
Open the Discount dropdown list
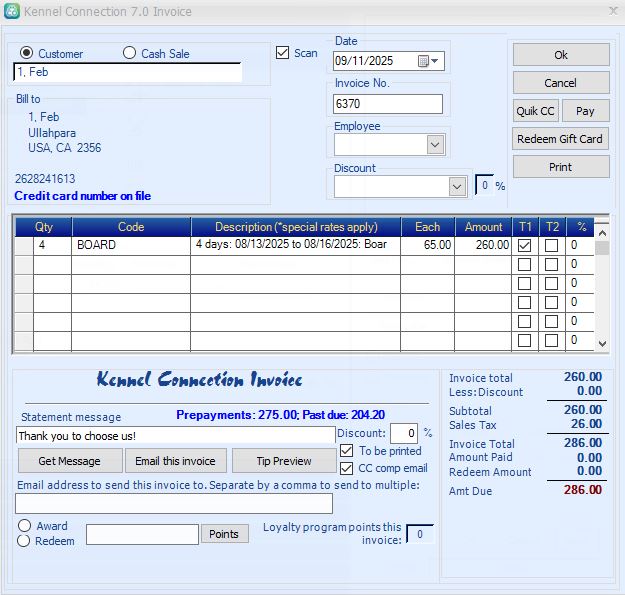point(457,186)
